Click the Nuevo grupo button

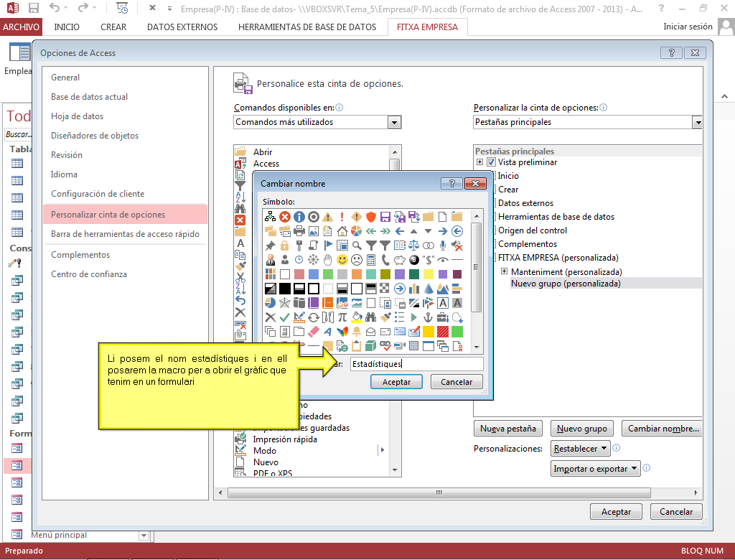point(581,428)
